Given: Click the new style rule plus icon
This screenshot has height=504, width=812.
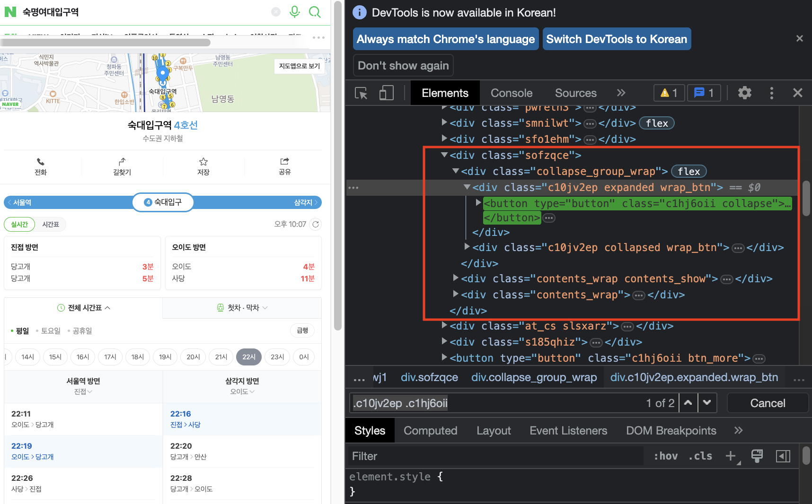Looking at the screenshot, I should [x=732, y=456].
